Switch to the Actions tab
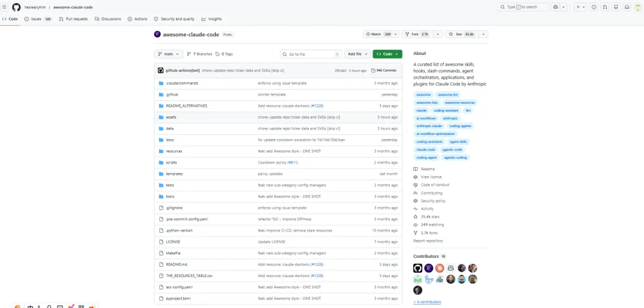Screen dimensions: 644x308 [137, 19]
